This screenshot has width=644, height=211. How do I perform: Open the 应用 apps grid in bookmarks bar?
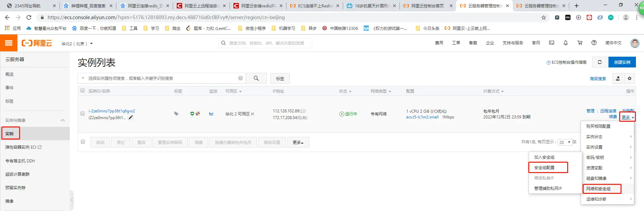[x=13, y=28]
